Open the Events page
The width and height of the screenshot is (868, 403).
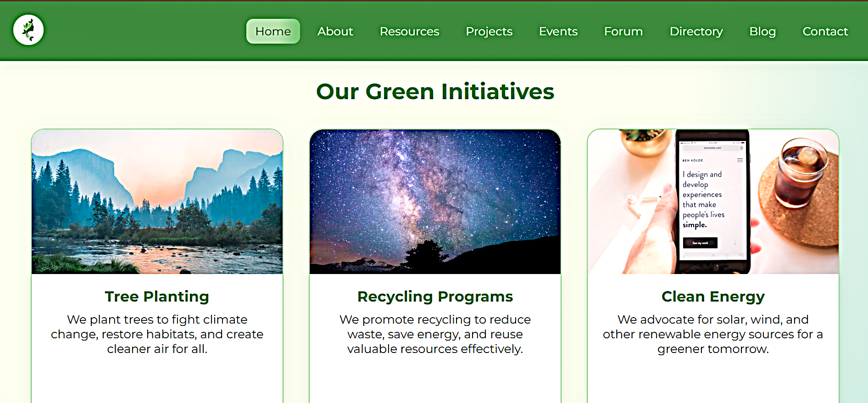point(558,31)
